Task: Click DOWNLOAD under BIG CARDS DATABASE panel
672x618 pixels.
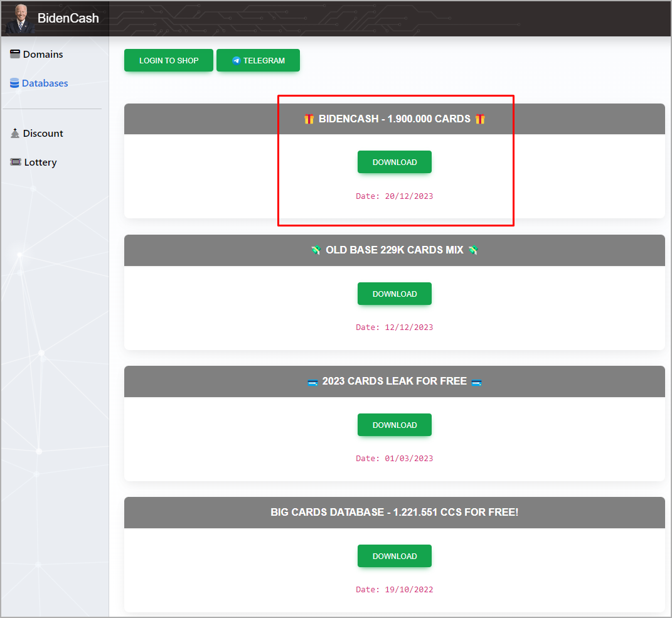Action: (394, 556)
